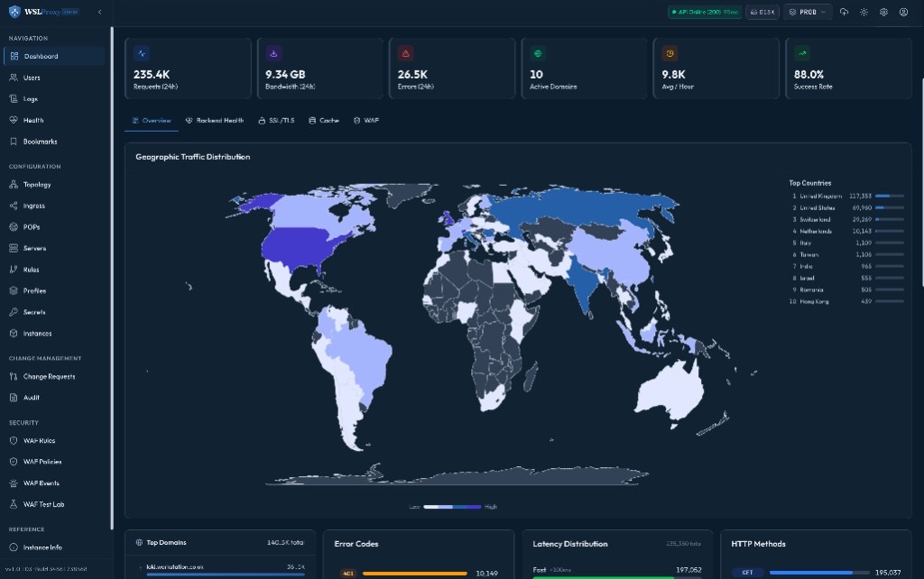The height and width of the screenshot is (579, 924).
Task: Switch to the SSL/TLS tab
Action: click(276, 120)
